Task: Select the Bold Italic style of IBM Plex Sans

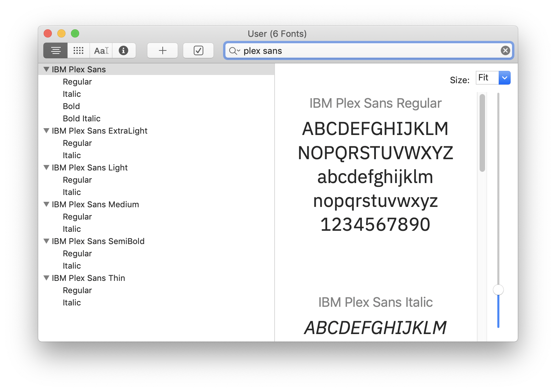Action: (x=82, y=118)
